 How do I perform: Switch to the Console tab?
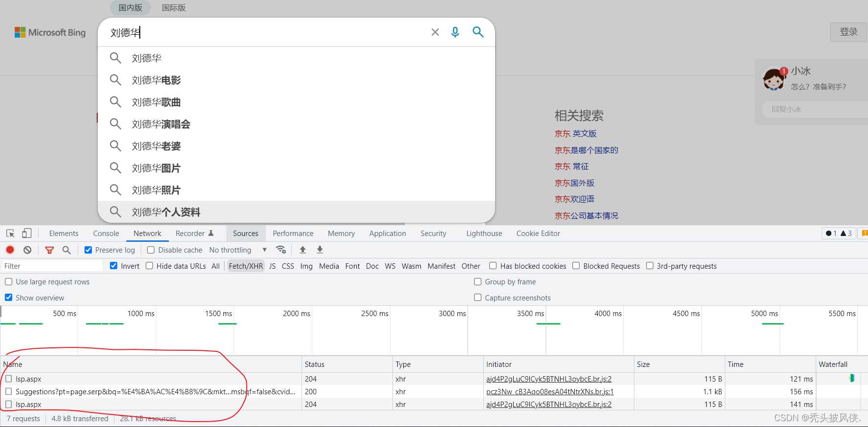click(106, 234)
